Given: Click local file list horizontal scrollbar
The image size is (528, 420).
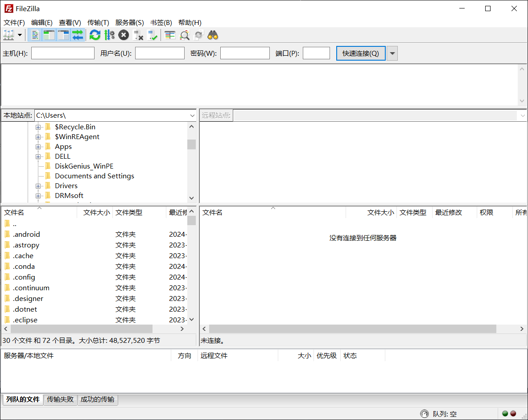Looking at the screenshot, I should click(x=82, y=329).
